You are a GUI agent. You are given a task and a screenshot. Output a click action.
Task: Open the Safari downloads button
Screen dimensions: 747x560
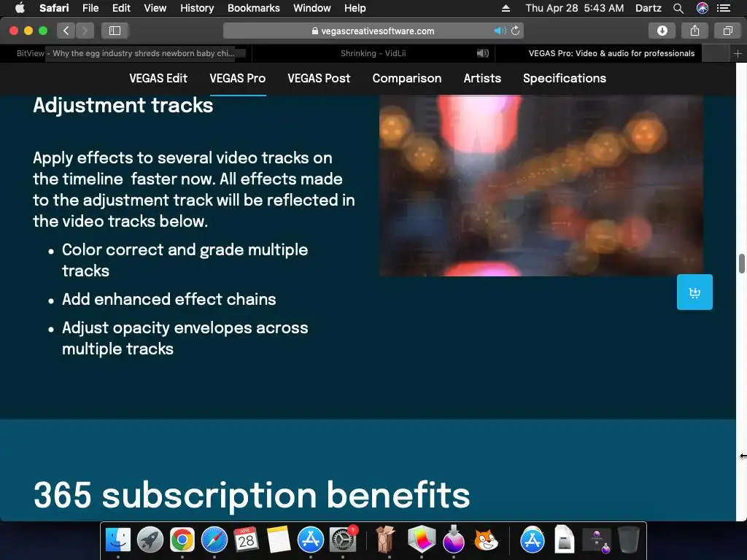point(662,31)
